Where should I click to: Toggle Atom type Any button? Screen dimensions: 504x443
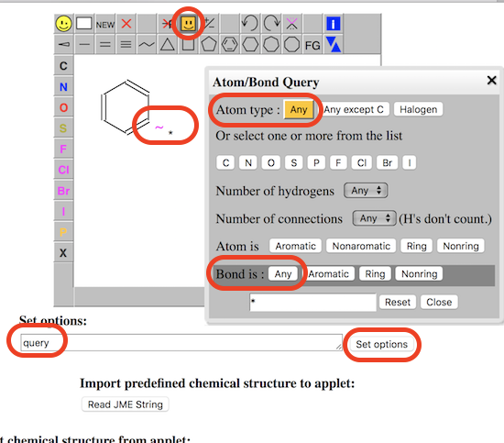pos(299,110)
